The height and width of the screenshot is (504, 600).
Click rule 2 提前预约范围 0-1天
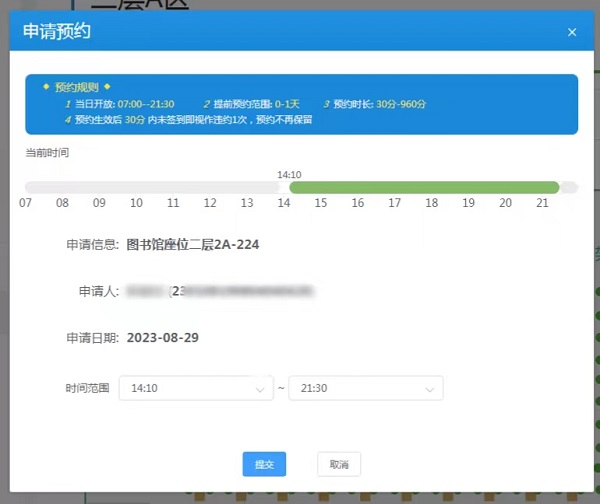point(250,104)
